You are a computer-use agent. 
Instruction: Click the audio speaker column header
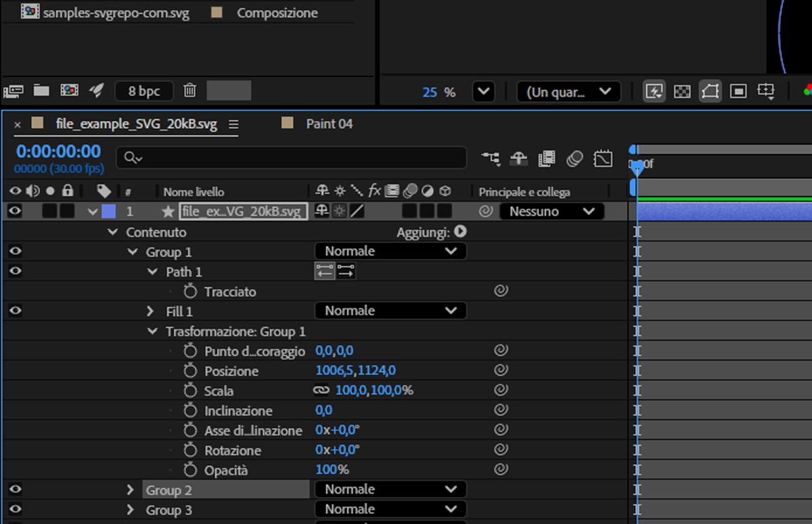[32, 191]
